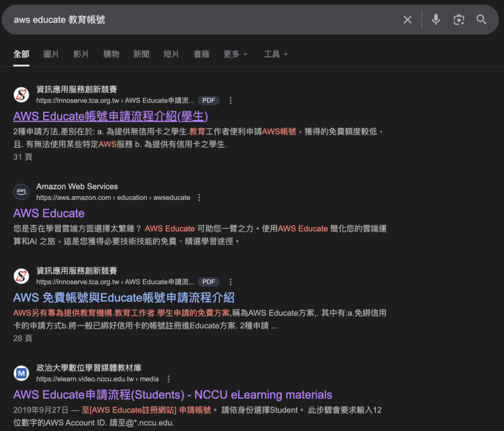Open more options for first innoserve result
This screenshot has height=431, width=504.
(230, 100)
